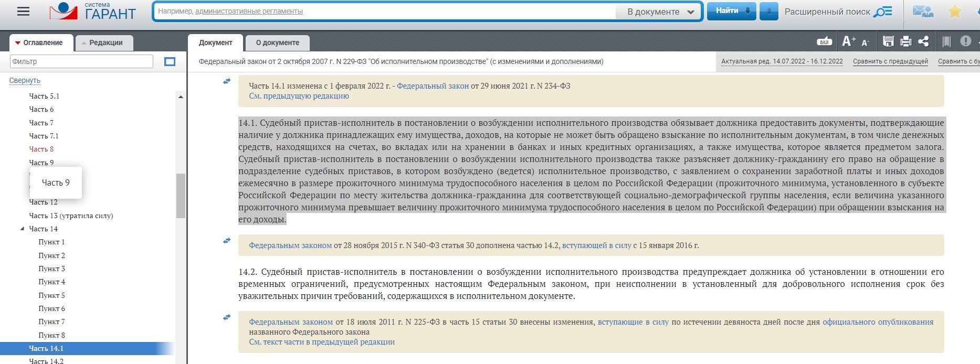This screenshot has height=364, width=980.
Task: Open the О документе tab
Action: coord(278,43)
